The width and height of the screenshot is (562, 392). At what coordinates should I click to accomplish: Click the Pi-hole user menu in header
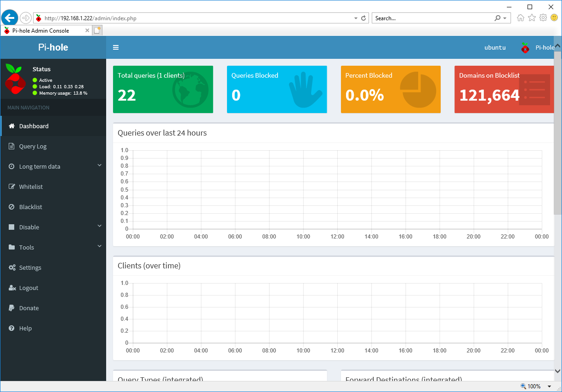(537, 47)
